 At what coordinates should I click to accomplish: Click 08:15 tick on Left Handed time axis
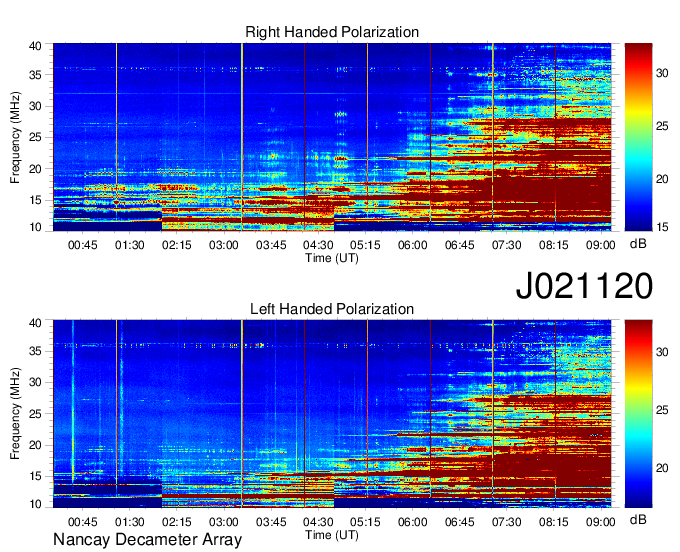coord(554,522)
